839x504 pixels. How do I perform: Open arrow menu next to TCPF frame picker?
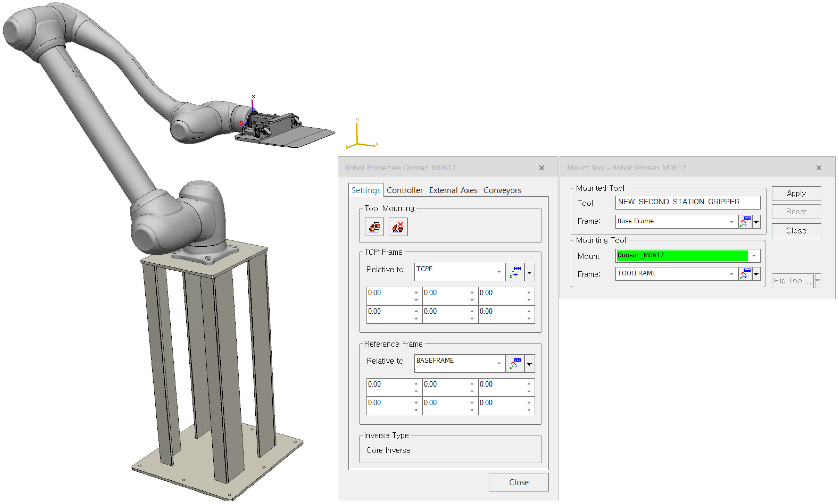529,272
